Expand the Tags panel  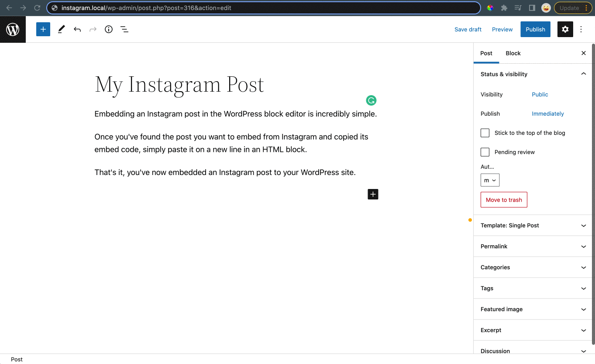[x=532, y=288]
